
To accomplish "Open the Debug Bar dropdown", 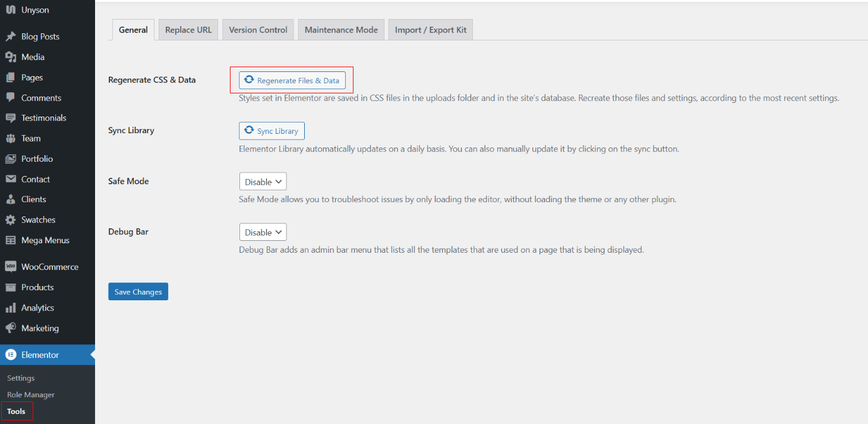I will click(263, 233).
